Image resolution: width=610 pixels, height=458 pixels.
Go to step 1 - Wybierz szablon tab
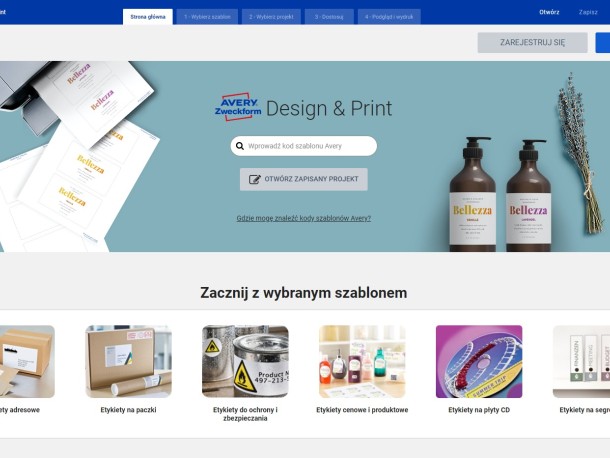[207, 17]
